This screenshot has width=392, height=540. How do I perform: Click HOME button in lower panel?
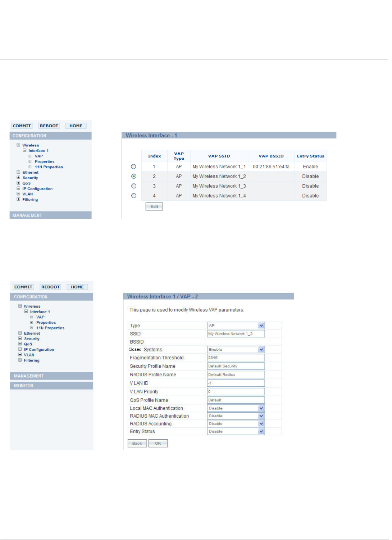click(77, 287)
